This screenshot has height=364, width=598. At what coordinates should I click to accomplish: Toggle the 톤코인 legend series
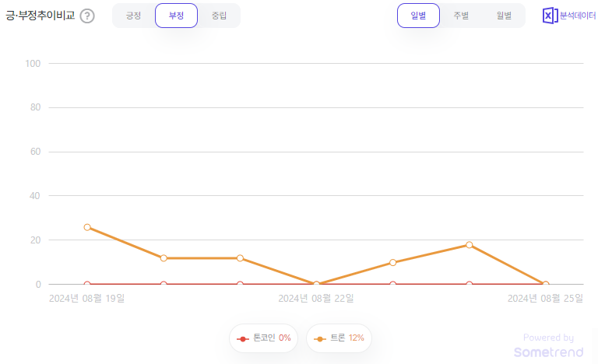coord(263,338)
